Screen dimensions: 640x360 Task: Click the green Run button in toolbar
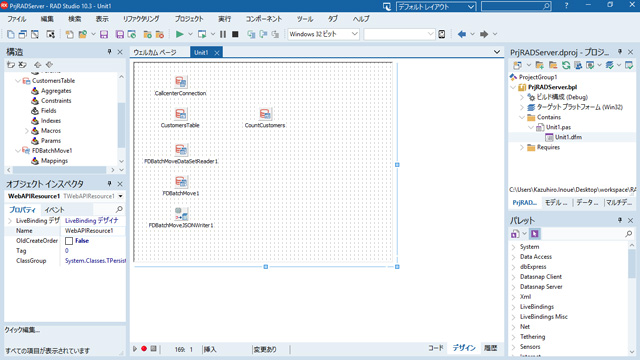point(179,34)
